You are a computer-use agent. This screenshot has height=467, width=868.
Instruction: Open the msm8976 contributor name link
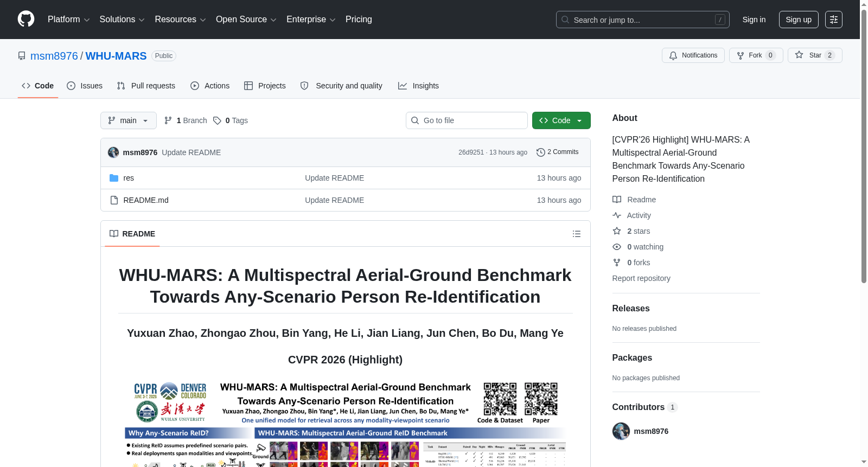pyautogui.click(x=651, y=431)
